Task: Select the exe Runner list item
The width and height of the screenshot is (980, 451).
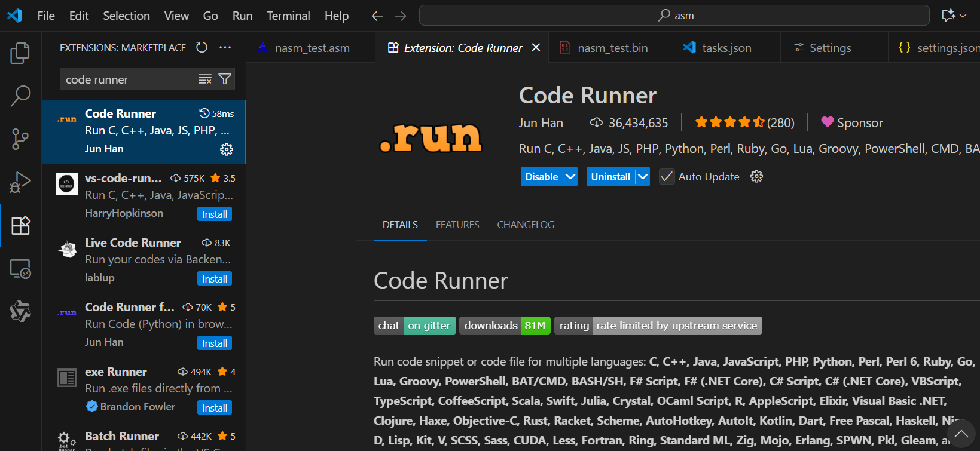Action: [144, 390]
